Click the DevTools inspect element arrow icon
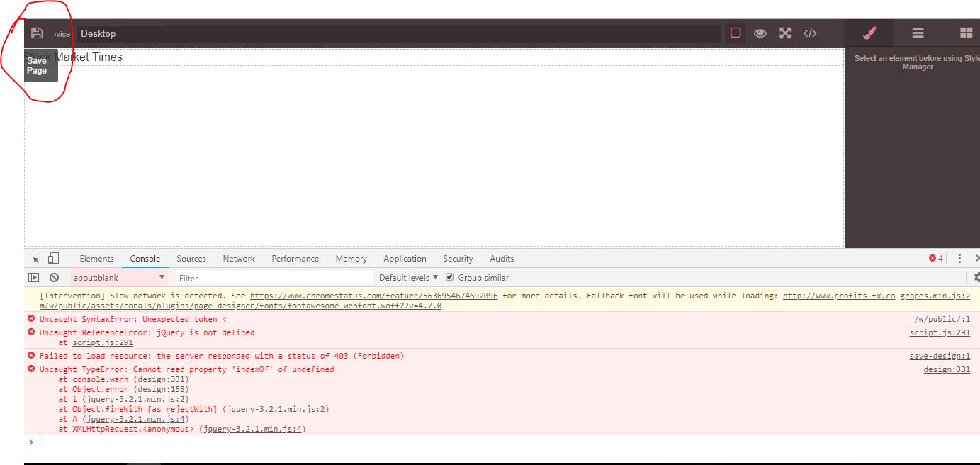 35,259
